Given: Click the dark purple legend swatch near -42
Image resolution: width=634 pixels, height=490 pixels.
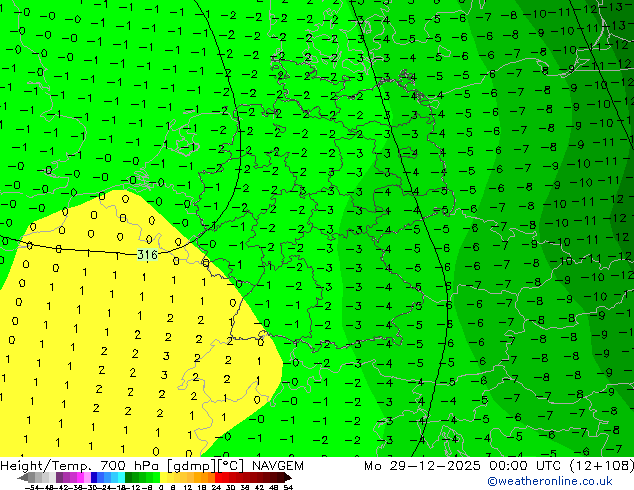Looking at the screenshot, I should click(x=59, y=478).
